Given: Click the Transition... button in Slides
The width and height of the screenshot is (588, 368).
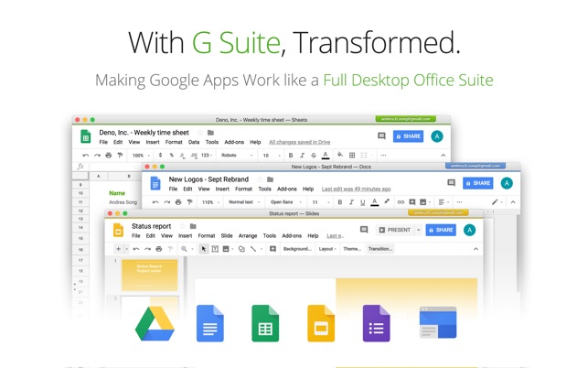Looking at the screenshot, I should tap(380, 249).
